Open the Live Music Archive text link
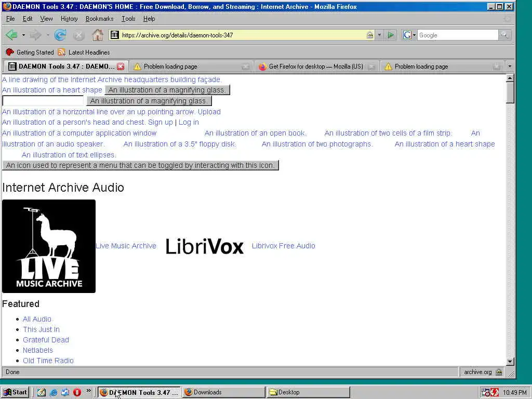The width and height of the screenshot is (532, 399). click(x=126, y=246)
